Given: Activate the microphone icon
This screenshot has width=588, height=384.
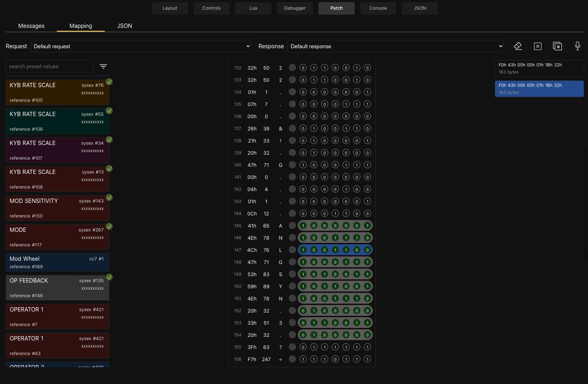Looking at the screenshot, I should (x=577, y=46).
